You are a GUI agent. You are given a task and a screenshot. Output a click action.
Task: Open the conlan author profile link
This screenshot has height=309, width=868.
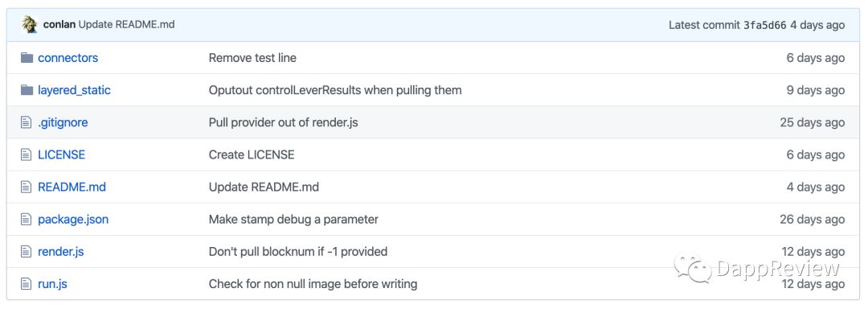[x=59, y=24]
